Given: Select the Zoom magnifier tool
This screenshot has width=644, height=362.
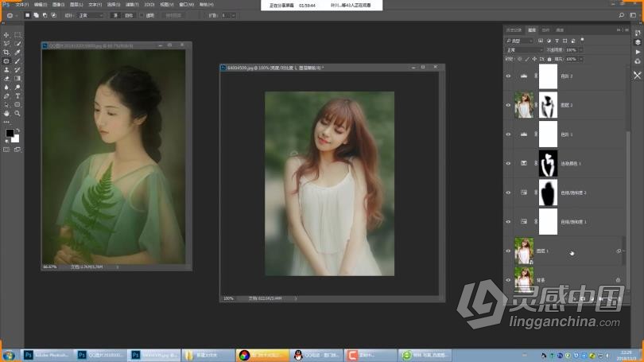Looking at the screenshot, I should [17, 114].
